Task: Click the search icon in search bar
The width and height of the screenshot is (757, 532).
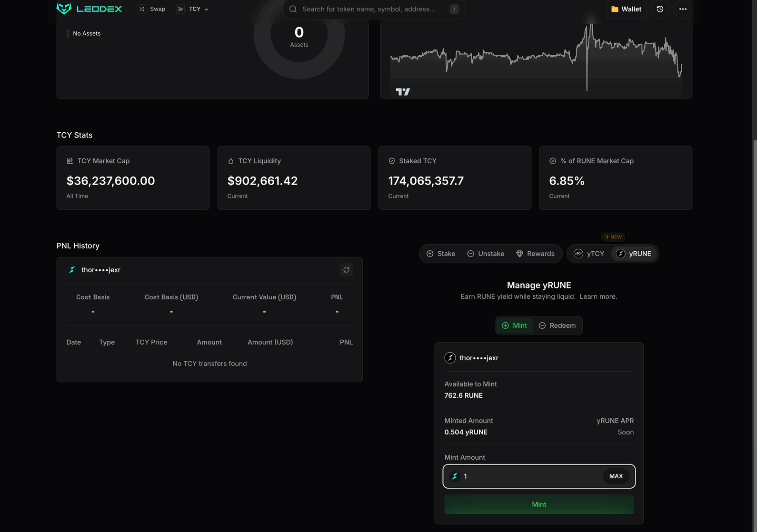Action: click(x=293, y=9)
